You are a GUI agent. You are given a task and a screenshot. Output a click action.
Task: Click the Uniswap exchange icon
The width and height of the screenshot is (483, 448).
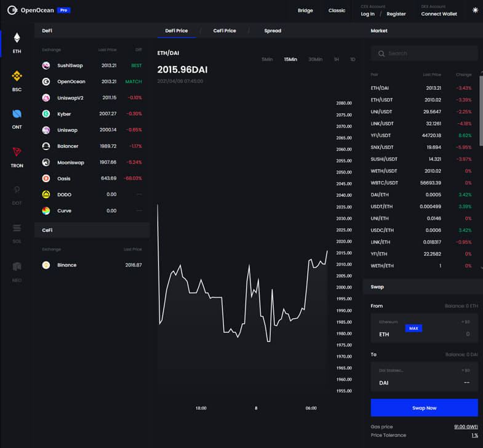click(46, 130)
